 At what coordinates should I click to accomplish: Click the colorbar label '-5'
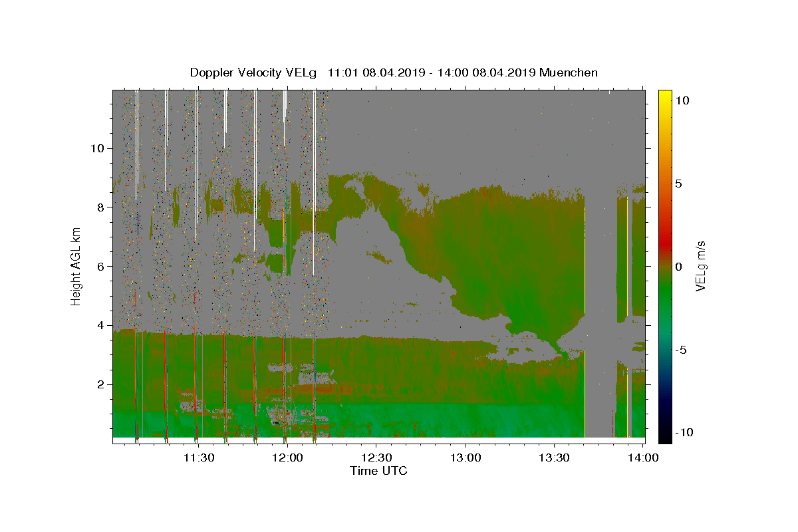point(682,350)
